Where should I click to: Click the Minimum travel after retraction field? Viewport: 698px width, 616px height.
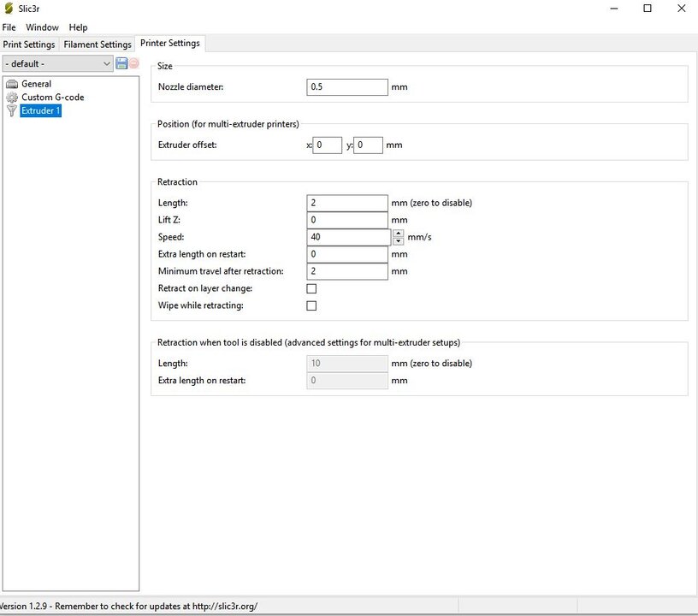(x=347, y=271)
